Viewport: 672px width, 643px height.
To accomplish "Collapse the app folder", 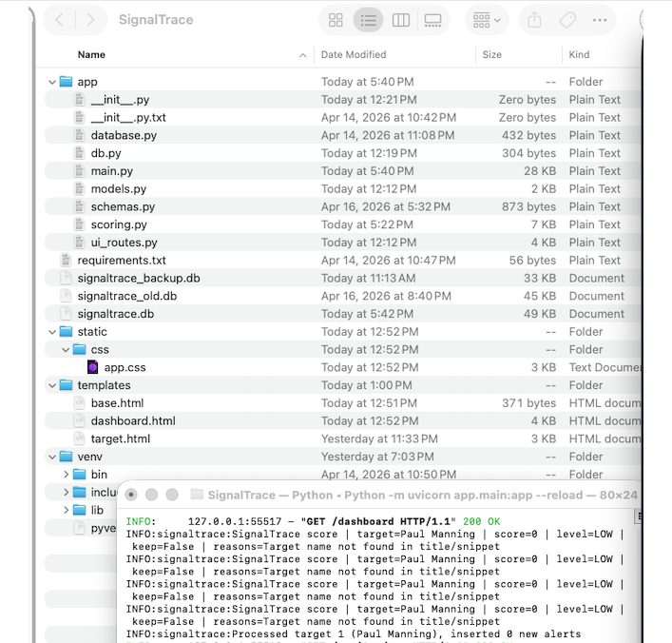I will point(52,82).
